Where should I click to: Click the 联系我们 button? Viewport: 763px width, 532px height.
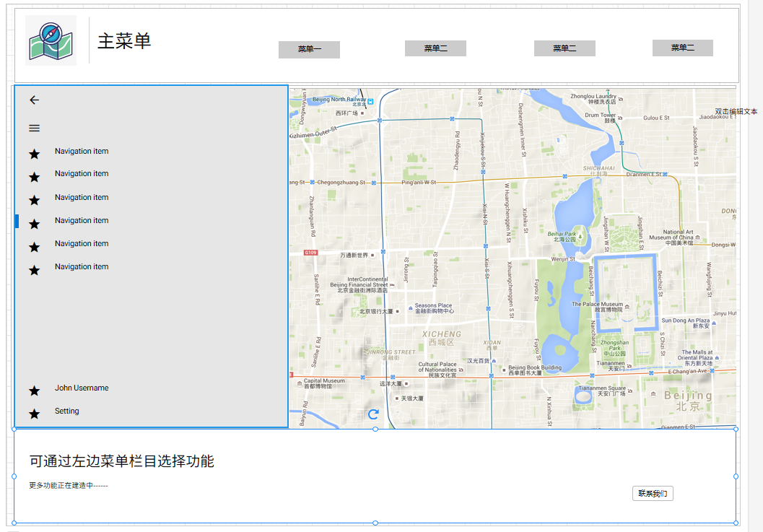[x=653, y=494]
